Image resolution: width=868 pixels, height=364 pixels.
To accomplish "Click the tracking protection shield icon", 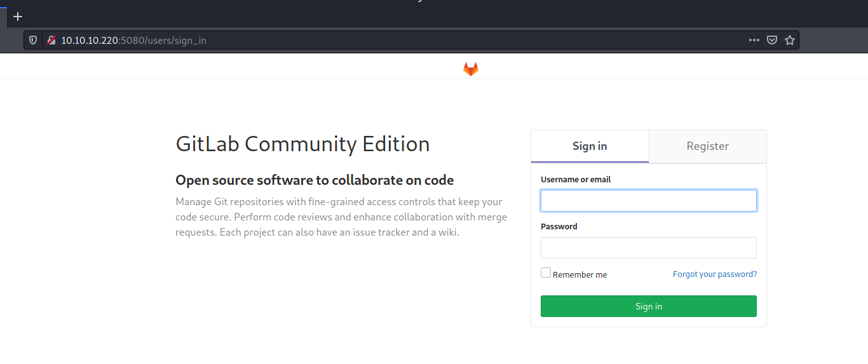I will (x=34, y=40).
